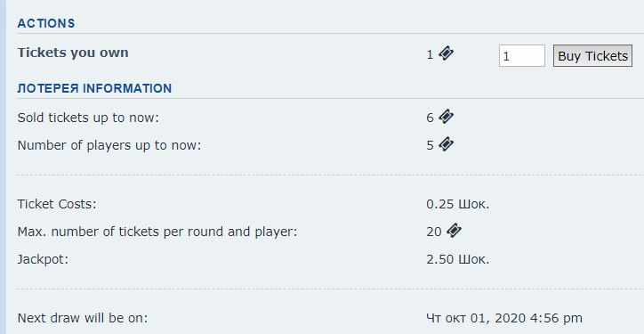
Task: Click the ticket icon beside Tickets you own
Action: click(446, 53)
